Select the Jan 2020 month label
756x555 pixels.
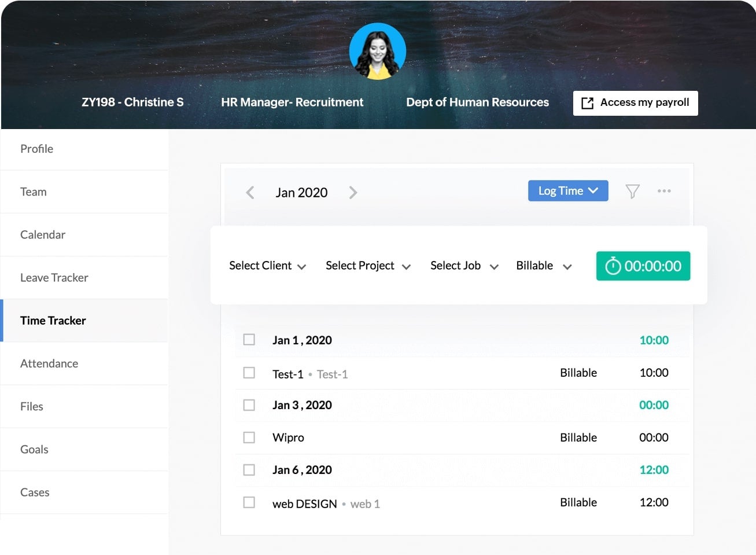[x=301, y=193]
